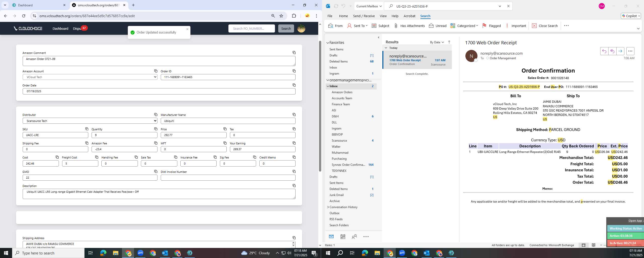Open Outlook from the right taskbar
Viewport: 644px width, 258px height.
tap(427, 253)
